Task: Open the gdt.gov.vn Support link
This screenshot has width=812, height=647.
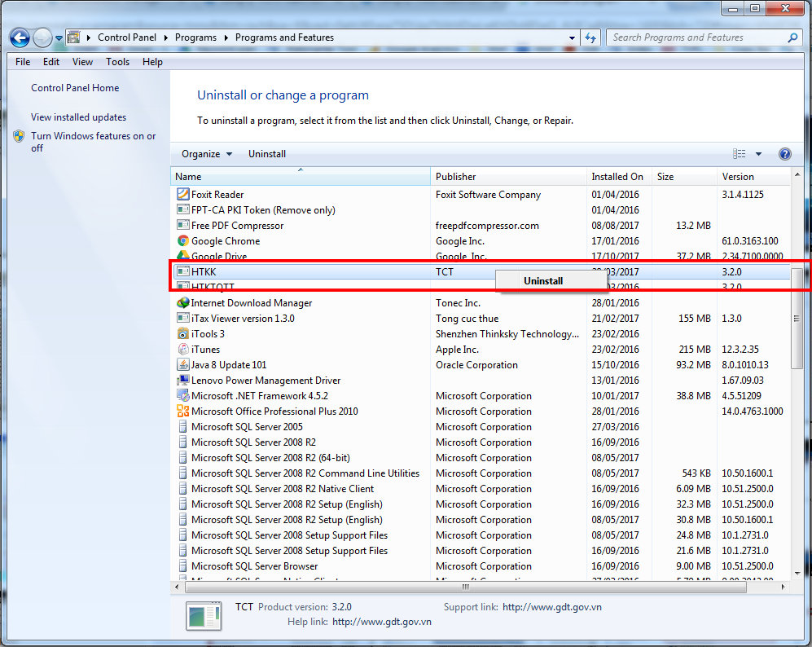Action: [x=552, y=606]
